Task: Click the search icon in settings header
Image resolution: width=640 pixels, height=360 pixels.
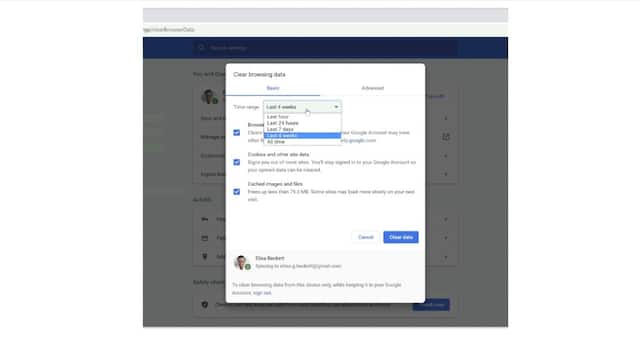Action: (201, 47)
